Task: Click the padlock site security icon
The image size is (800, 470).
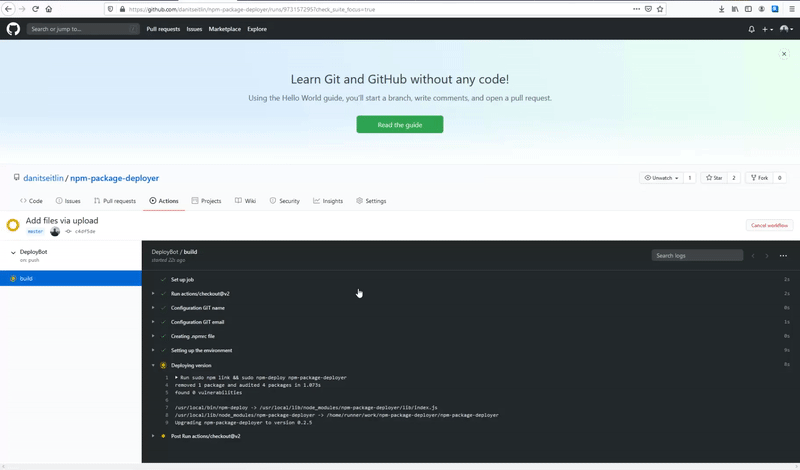Action: click(x=122, y=9)
